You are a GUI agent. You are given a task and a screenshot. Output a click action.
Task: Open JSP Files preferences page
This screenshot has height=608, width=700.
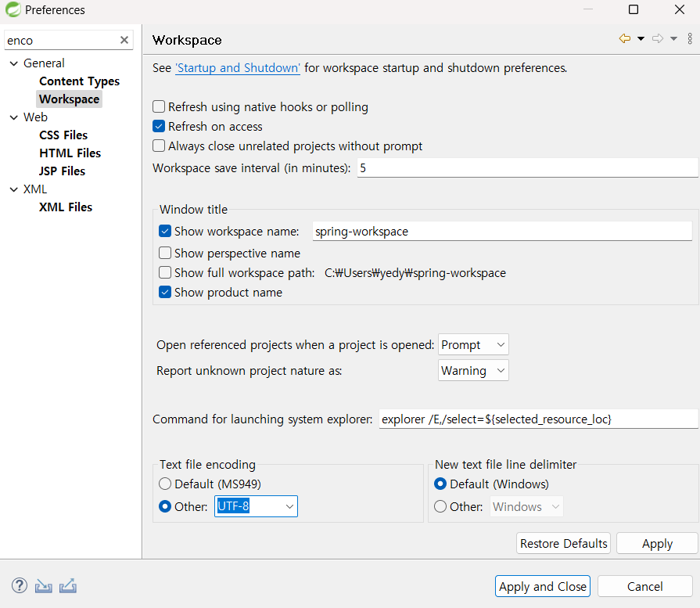click(62, 171)
